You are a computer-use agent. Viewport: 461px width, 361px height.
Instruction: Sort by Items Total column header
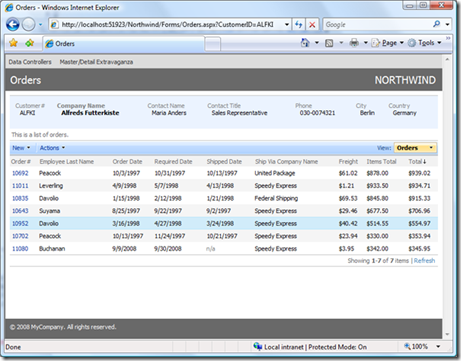click(x=382, y=162)
